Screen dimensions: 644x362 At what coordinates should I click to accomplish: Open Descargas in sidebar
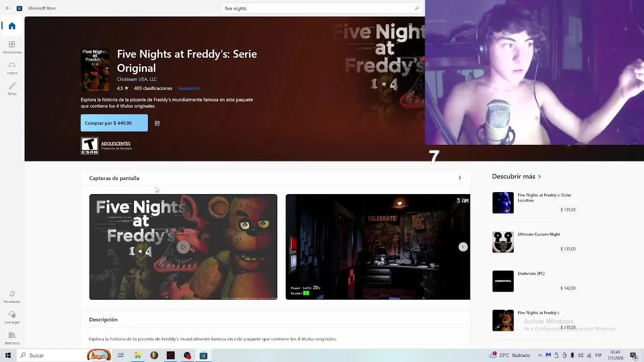(12, 317)
